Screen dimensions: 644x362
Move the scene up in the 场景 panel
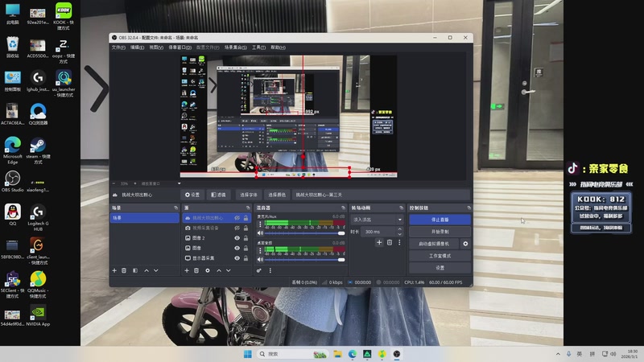point(147,270)
